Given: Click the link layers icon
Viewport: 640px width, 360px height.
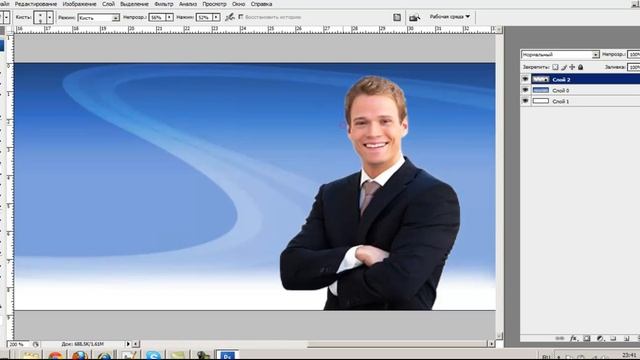Looking at the screenshot, I should (x=560, y=338).
